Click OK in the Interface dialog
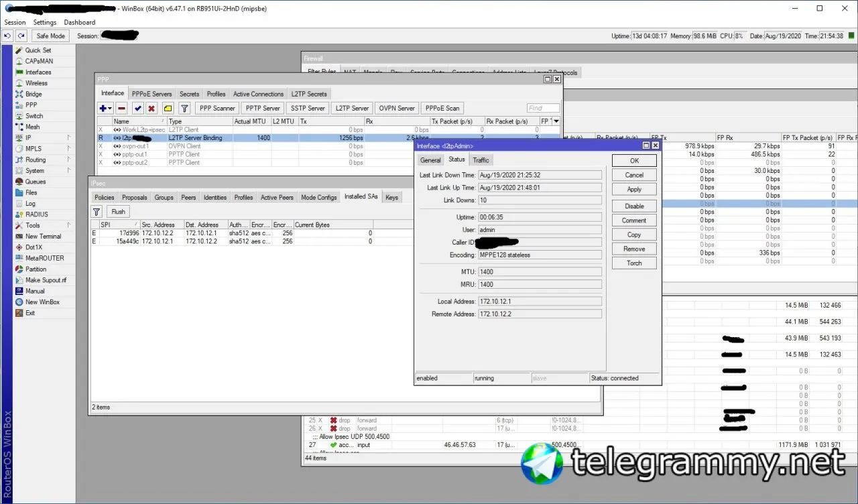 (x=634, y=161)
